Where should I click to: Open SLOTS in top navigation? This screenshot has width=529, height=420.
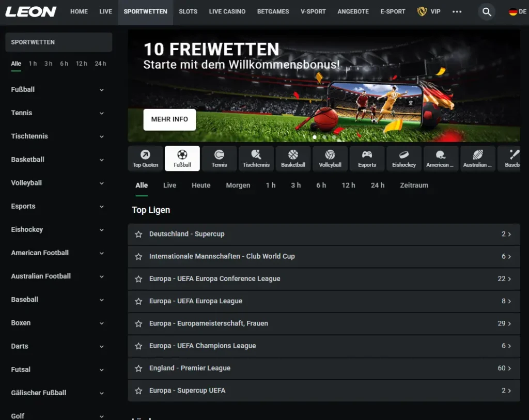188,12
